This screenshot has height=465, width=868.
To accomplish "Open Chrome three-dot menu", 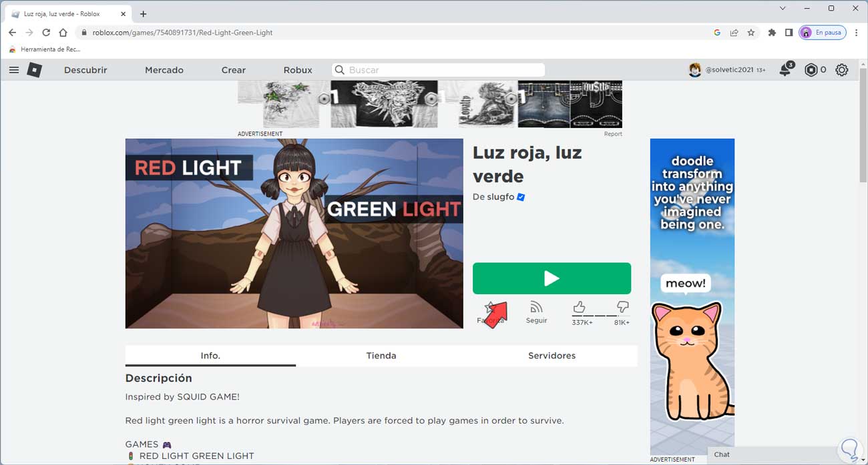I will 857,32.
